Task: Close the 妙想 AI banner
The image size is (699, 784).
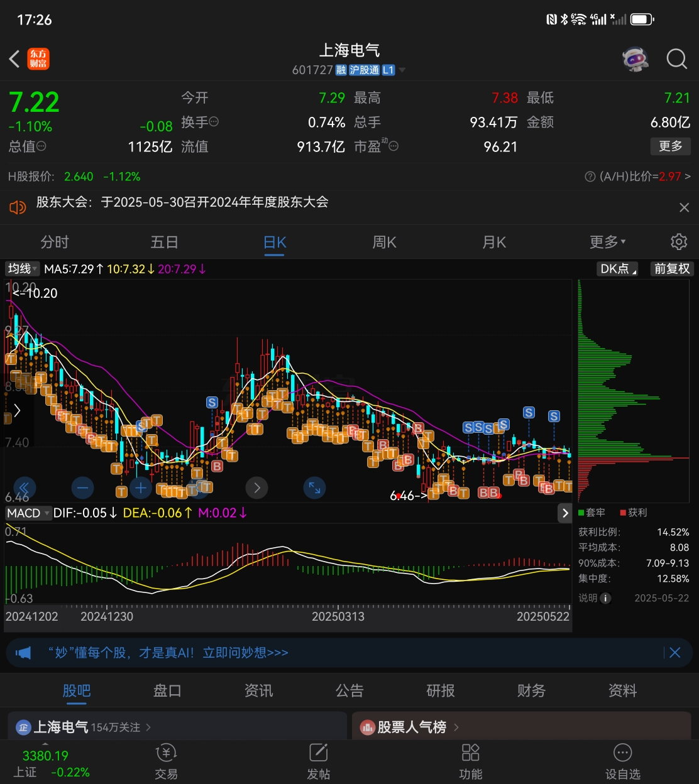Action: pyautogui.click(x=675, y=653)
